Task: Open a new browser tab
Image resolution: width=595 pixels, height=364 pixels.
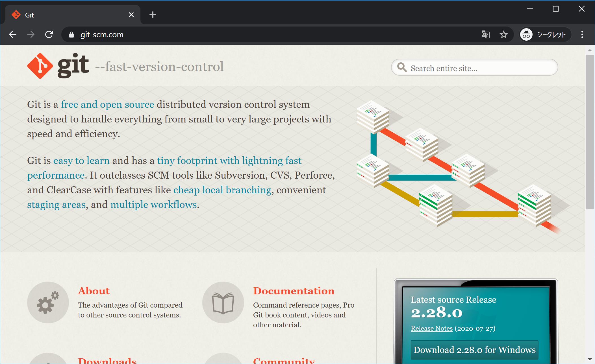Action: (153, 15)
